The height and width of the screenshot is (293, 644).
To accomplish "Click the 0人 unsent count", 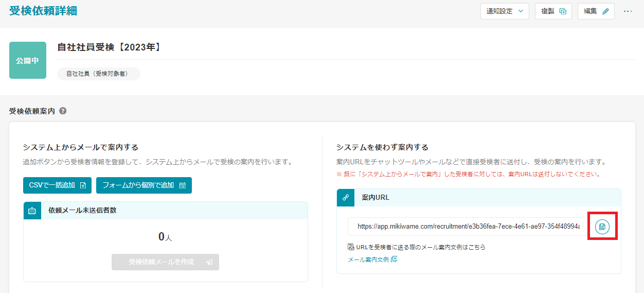I will (x=165, y=237).
